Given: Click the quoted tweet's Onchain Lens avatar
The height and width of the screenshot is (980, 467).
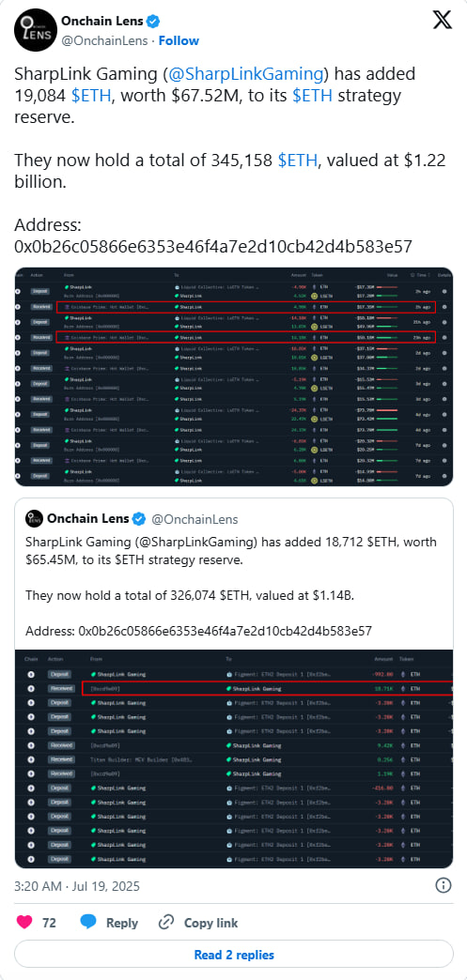Looking at the screenshot, I should tap(34, 519).
